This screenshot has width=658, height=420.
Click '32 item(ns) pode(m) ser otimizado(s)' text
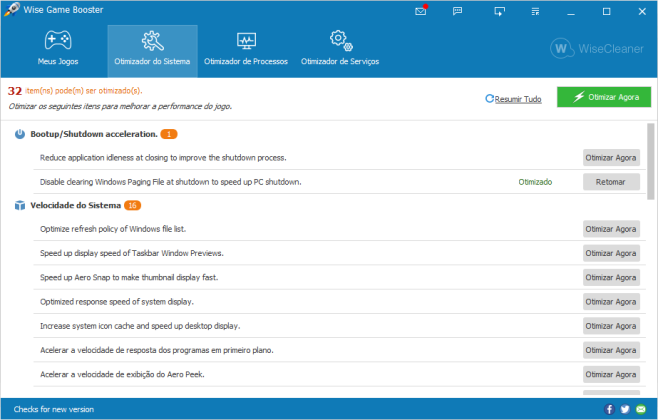75,91
